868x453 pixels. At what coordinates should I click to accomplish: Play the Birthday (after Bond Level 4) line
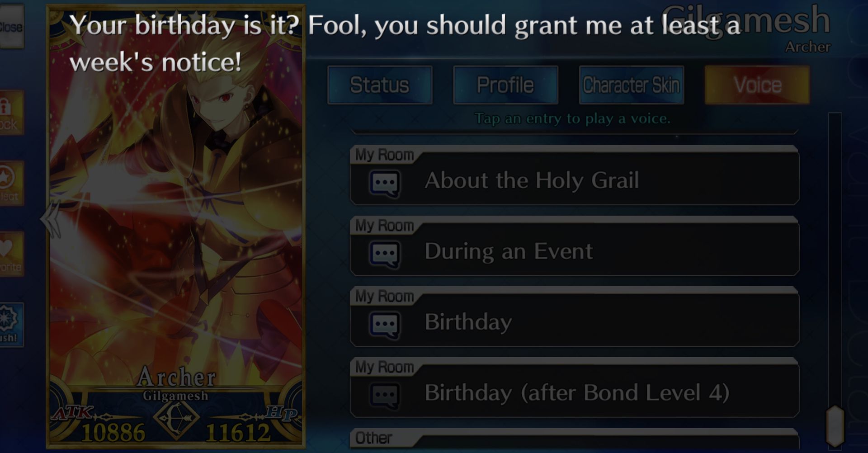(574, 388)
